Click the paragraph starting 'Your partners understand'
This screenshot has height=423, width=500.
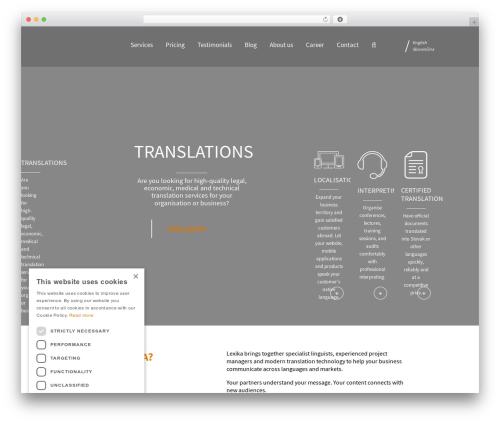(315, 386)
